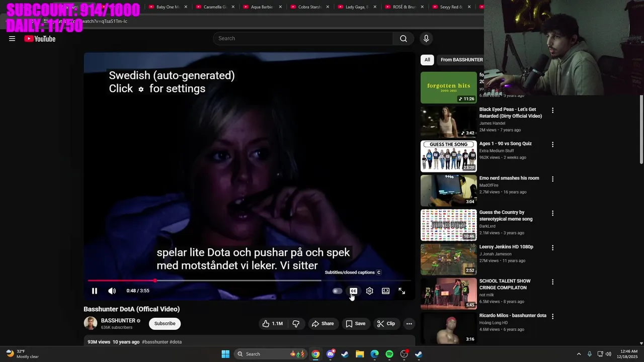Screen dimensions: 644x362
Task: Open the Windows Start menu
Action: [225, 354]
